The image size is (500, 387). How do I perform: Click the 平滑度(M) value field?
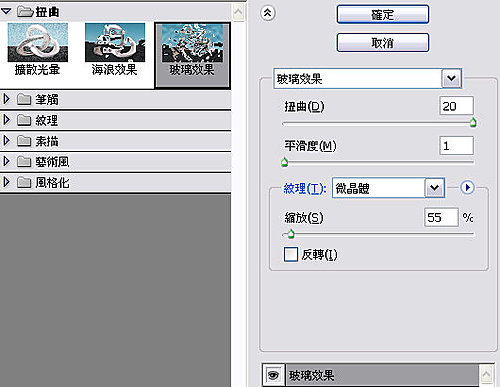pyautogui.click(x=456, y=146)
